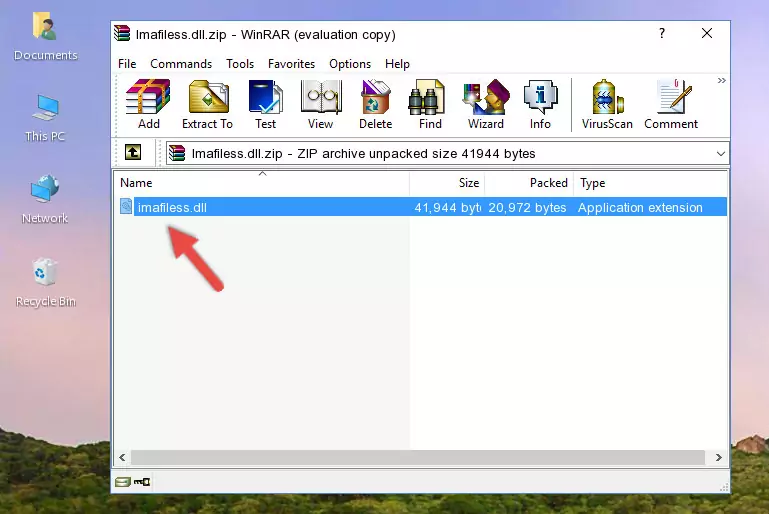The width and height of the screenshot is (769, 514).
Task: Select the Network desktop icon
Action: coord(45,199)
